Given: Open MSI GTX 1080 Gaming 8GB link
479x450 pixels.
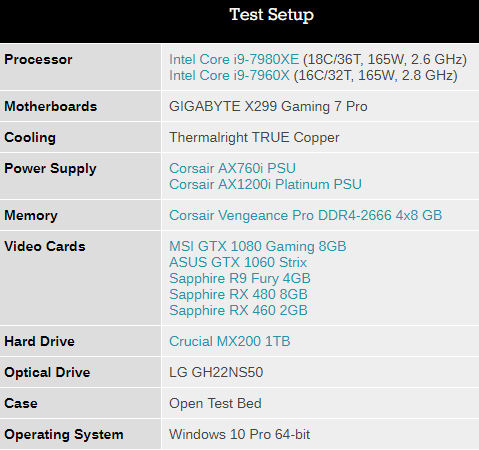Looking at the screenshot, I should pos(258,246).
